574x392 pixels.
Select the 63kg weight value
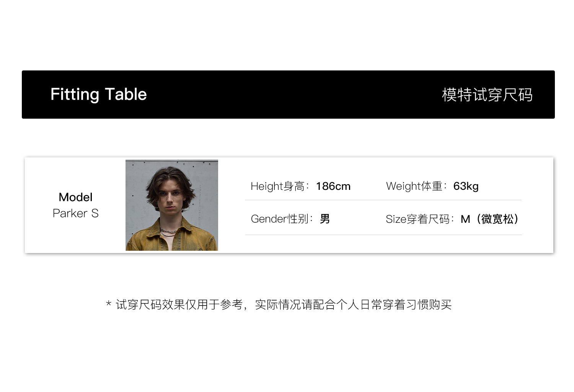[466, 186]
